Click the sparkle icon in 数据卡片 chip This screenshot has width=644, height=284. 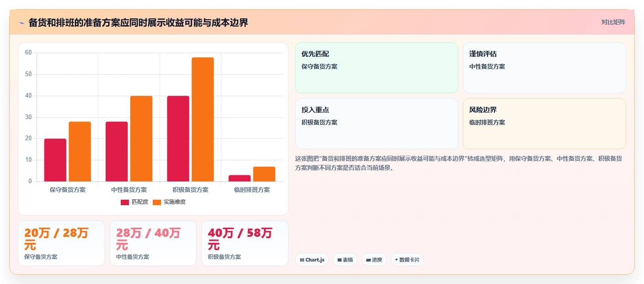[x=397, y=260]
